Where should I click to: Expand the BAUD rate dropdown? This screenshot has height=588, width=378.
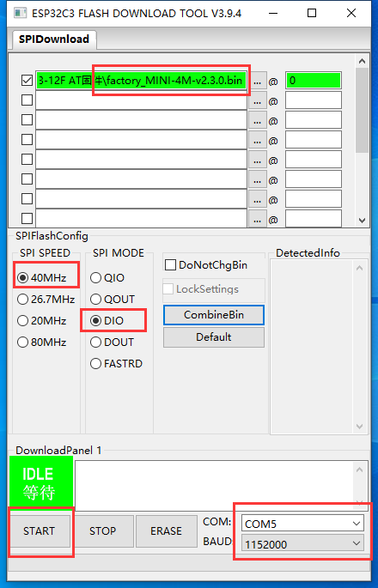302,544
